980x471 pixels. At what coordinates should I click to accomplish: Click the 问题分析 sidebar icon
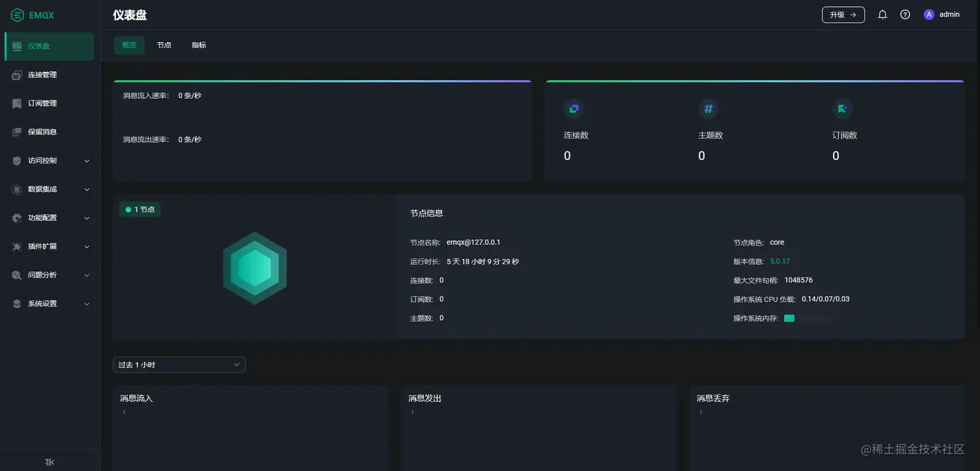point(17,275)
